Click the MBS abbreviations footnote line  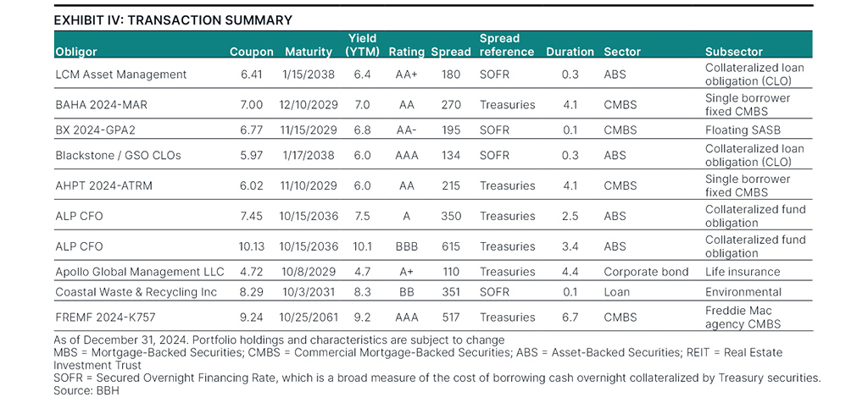(x=418, y=358)
